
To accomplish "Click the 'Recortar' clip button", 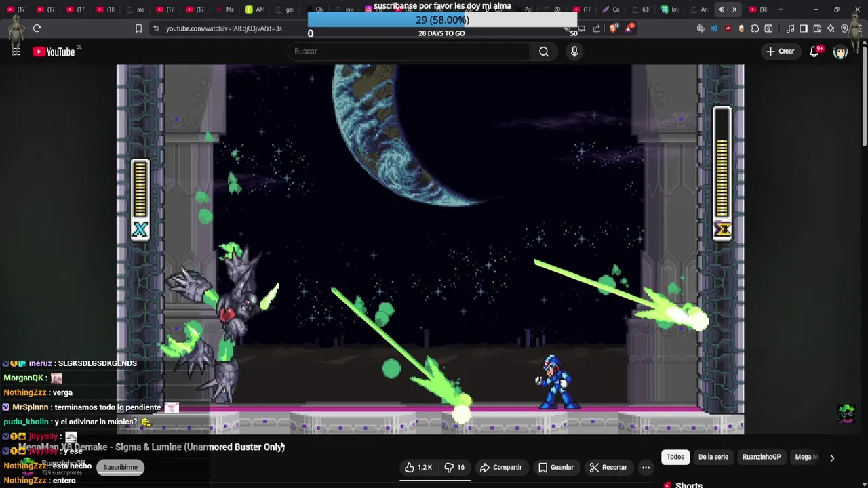I will coord(608,467).
